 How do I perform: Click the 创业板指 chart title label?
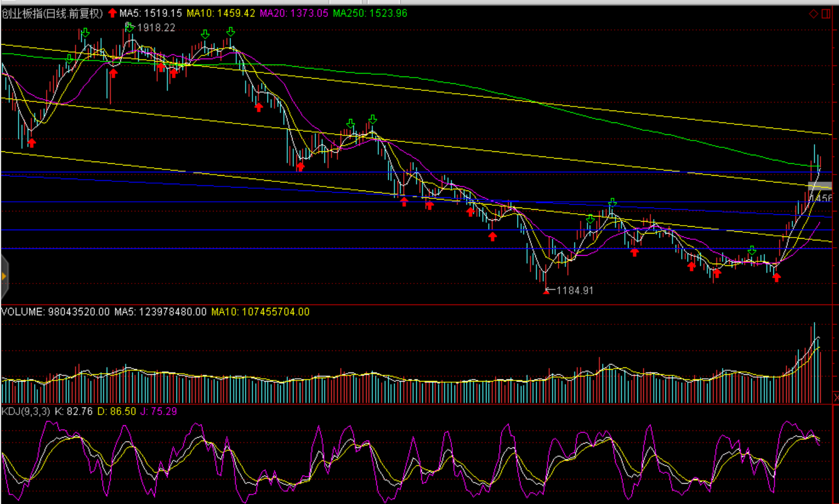click(52, 13)
